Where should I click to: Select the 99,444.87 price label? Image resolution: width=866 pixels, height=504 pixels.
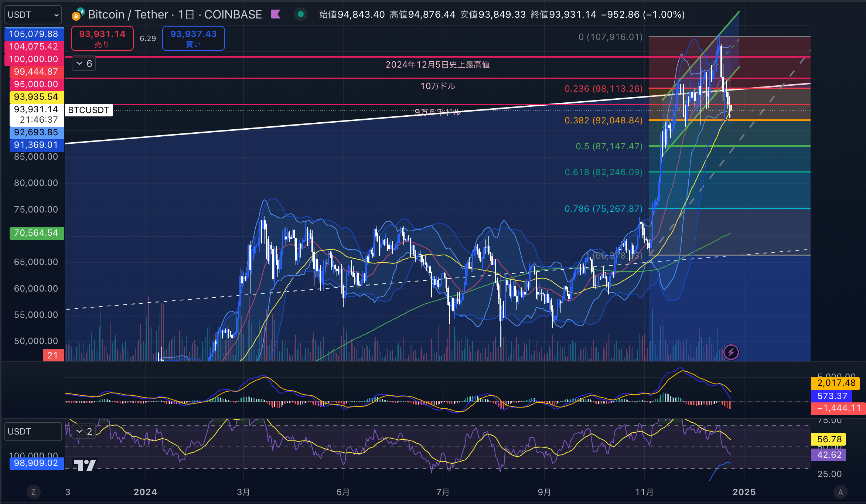(x=37, y=72)
